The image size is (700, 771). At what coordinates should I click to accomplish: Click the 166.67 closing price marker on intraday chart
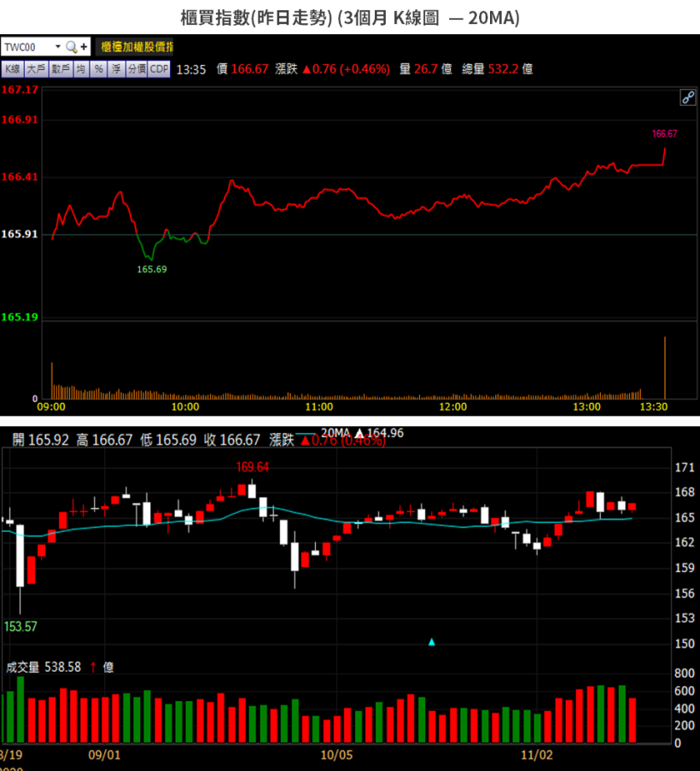[664, 134]
